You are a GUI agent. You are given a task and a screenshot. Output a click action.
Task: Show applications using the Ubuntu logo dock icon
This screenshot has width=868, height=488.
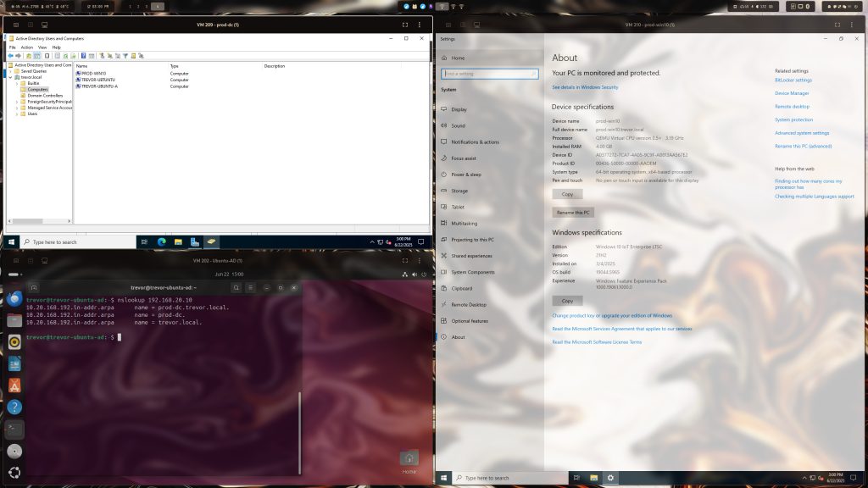pos(14,473)
